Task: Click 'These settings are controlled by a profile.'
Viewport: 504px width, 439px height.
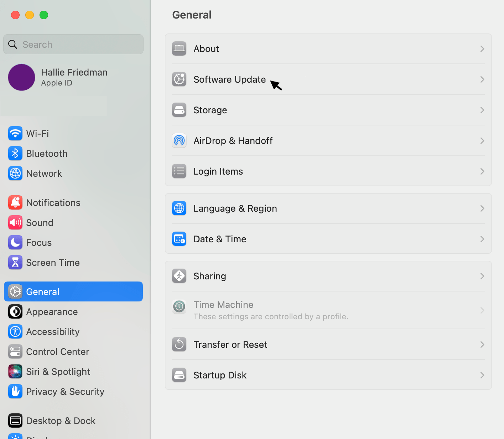Action: (x=271, y=316)
